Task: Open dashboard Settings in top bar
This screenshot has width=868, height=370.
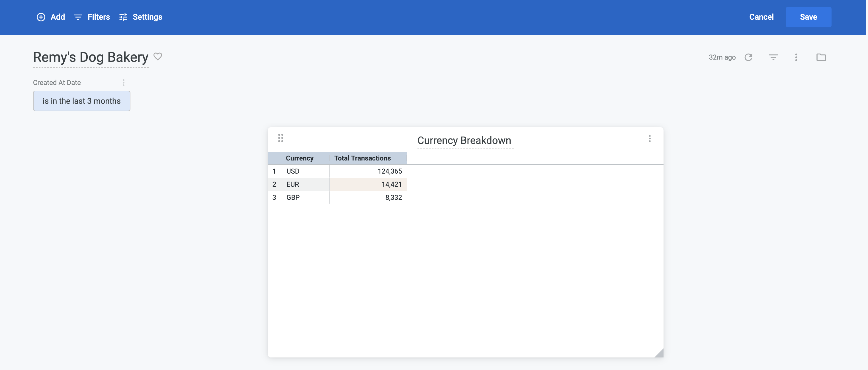Action: [140, 17]
